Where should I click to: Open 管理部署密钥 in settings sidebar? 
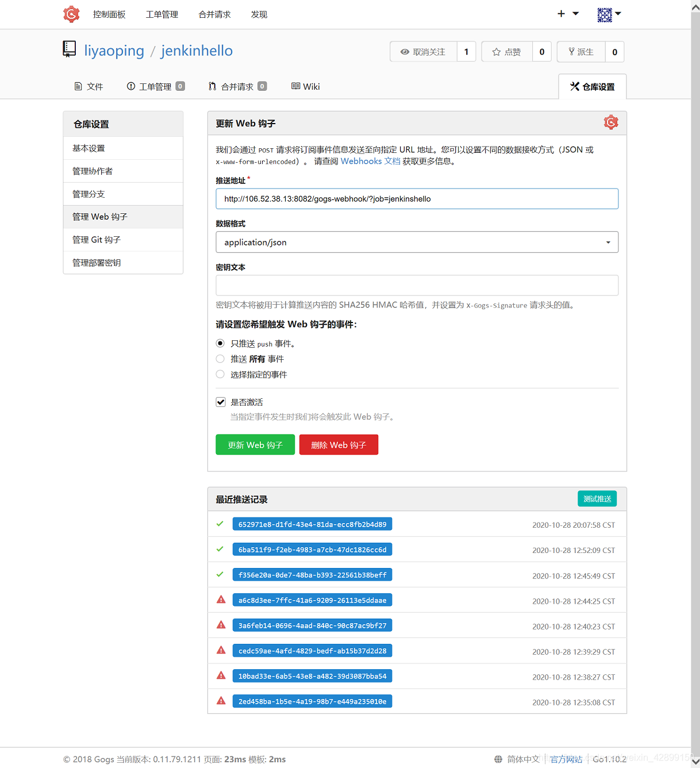point(123,263)
